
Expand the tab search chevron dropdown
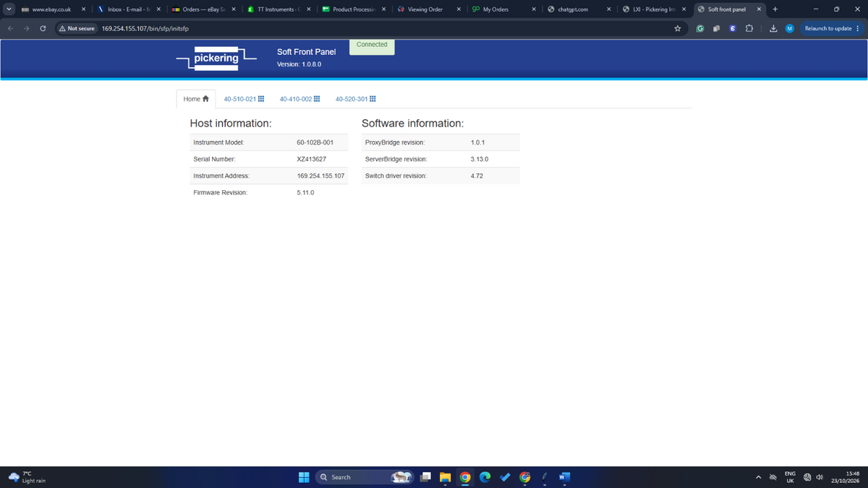point(9,9)
